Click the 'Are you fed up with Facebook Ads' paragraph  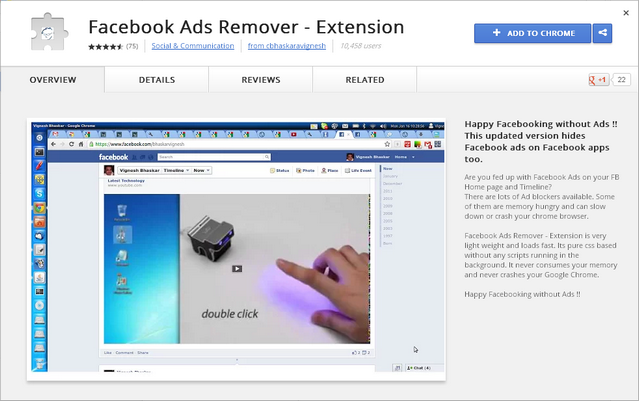point(542,197)
